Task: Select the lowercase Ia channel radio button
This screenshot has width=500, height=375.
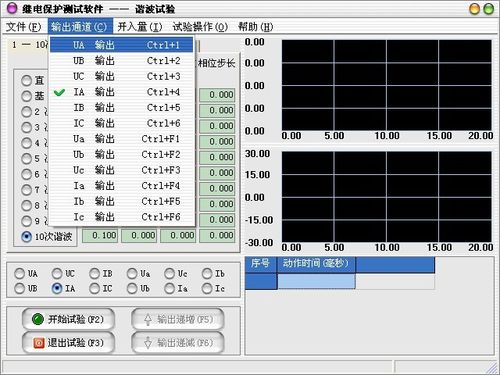Action: (169, 288)
